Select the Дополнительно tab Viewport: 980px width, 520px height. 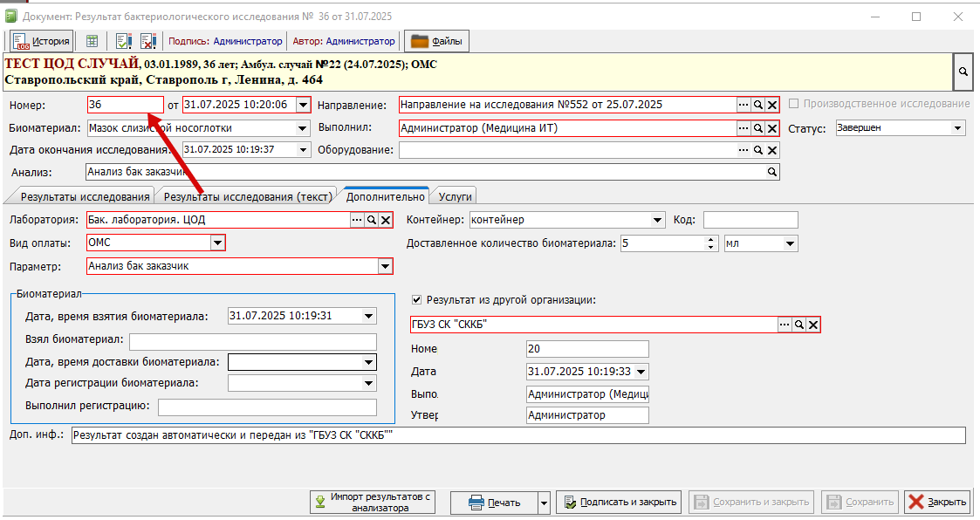point(386,196)
